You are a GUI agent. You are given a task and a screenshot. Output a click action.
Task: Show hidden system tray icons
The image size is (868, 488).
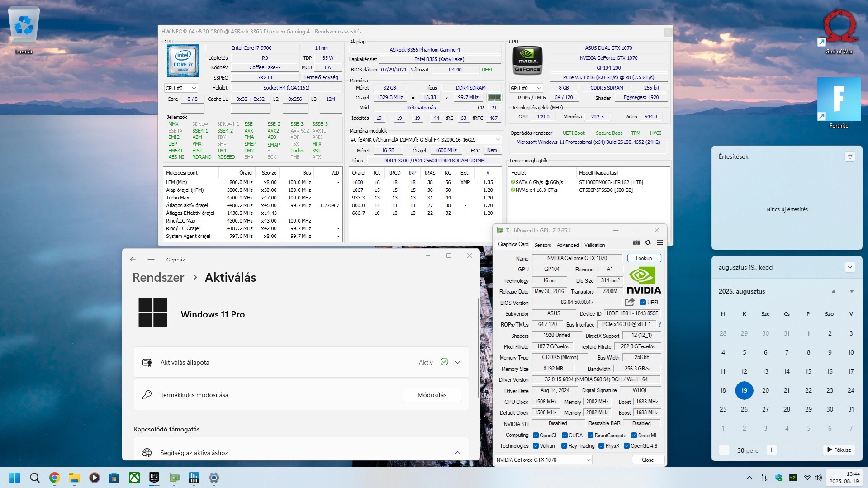(x=749, y=478)
